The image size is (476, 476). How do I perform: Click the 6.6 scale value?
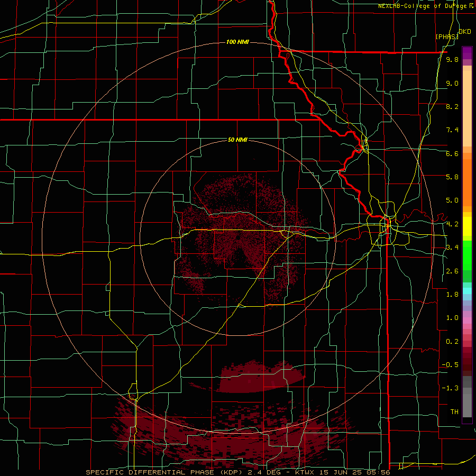(x=452, y=153)
